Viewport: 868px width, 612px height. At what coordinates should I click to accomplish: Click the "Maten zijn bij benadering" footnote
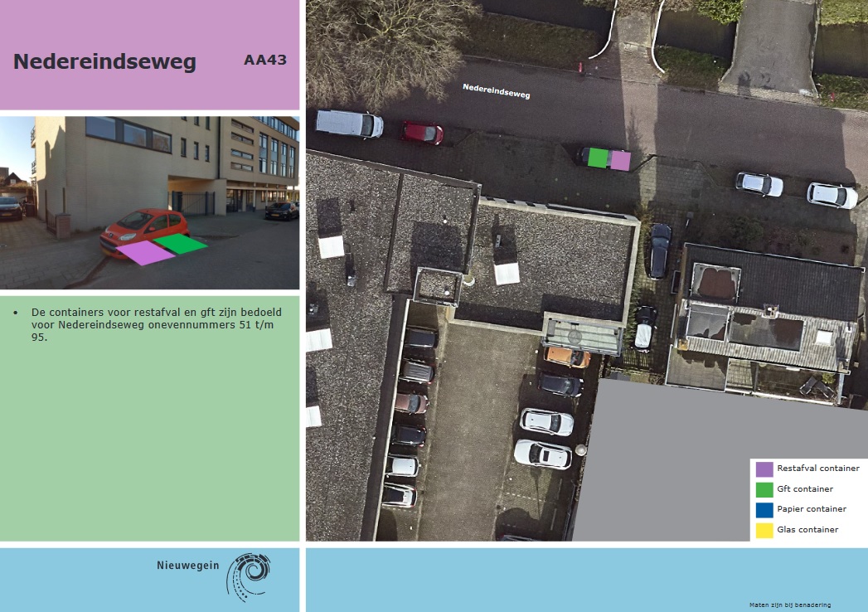[789, 605]
